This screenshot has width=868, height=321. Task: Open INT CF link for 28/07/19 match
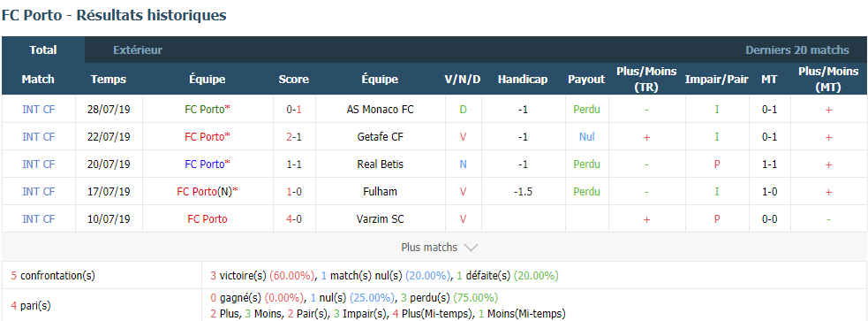point(39,110)
